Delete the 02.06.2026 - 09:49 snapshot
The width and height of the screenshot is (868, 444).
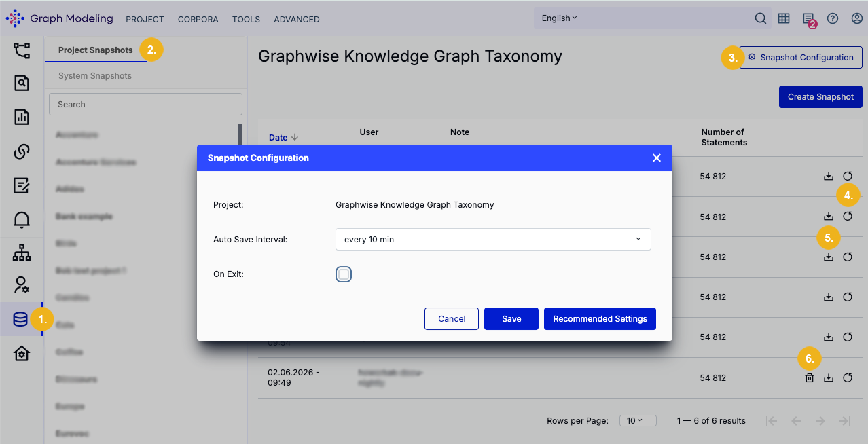(x=810, y=378)
